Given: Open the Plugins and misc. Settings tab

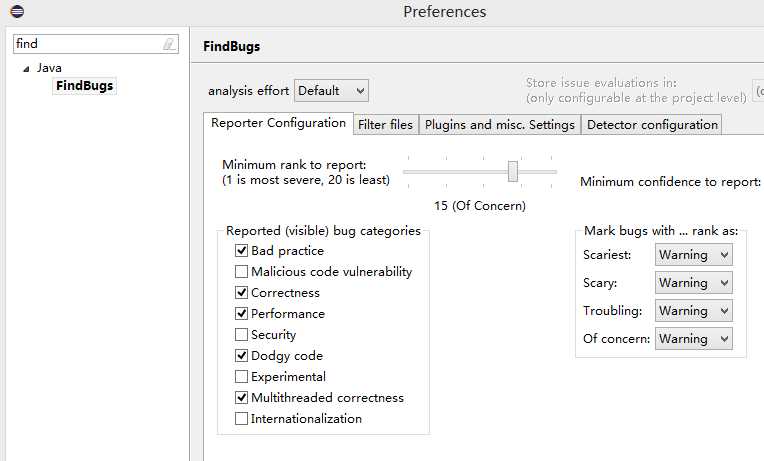Looking at the screenshot, I should pyautogui.click(x=500, y=125).
